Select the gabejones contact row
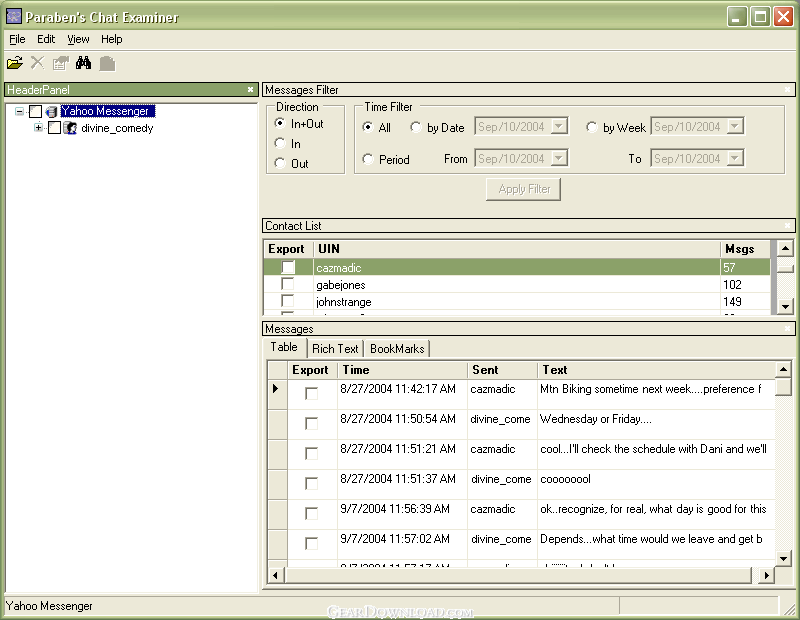 517,284
